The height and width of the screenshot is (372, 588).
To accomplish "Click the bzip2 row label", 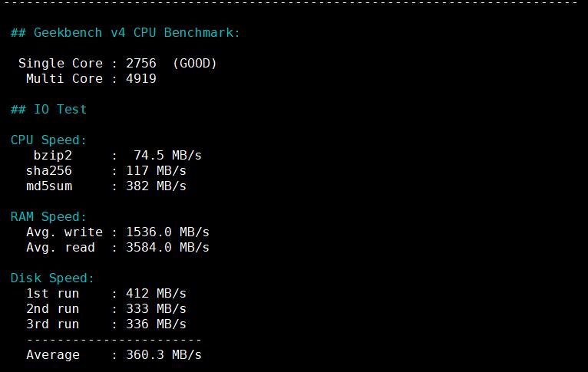I will [52, 156].
